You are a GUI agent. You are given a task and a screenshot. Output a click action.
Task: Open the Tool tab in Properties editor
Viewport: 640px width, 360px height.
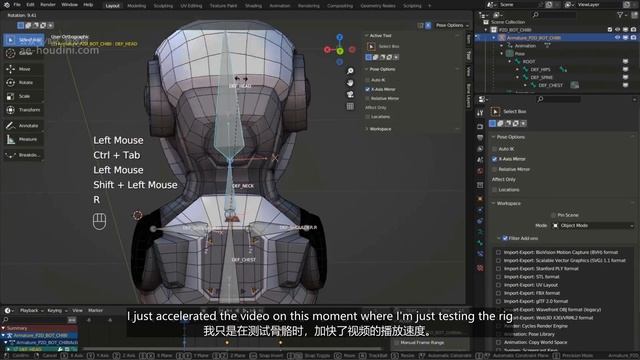coord(480,113)
